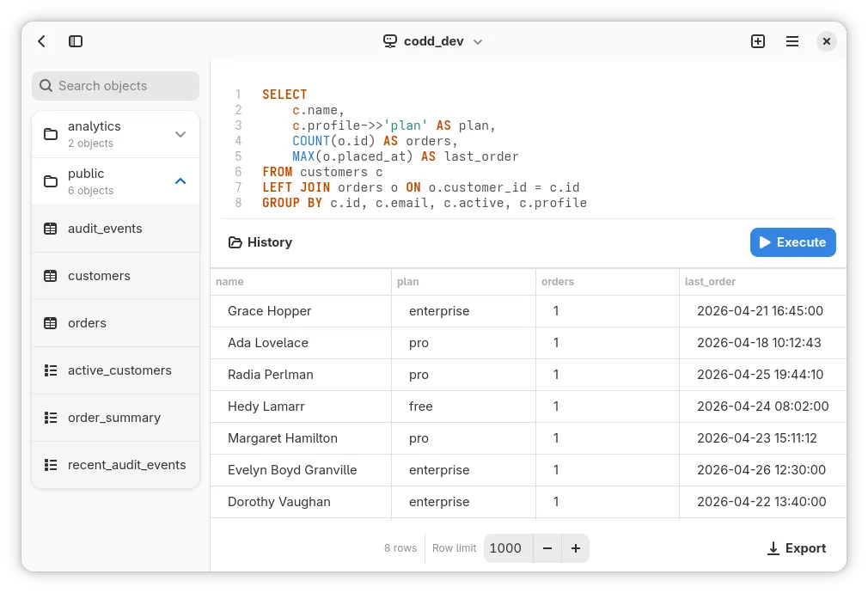The image size is (868, 593).
Task: Open the hamburger main menu
Action: click(792, 41)
